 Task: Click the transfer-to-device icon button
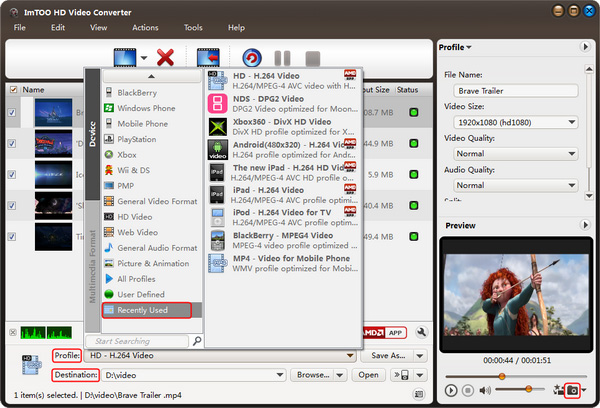[402, 375]
